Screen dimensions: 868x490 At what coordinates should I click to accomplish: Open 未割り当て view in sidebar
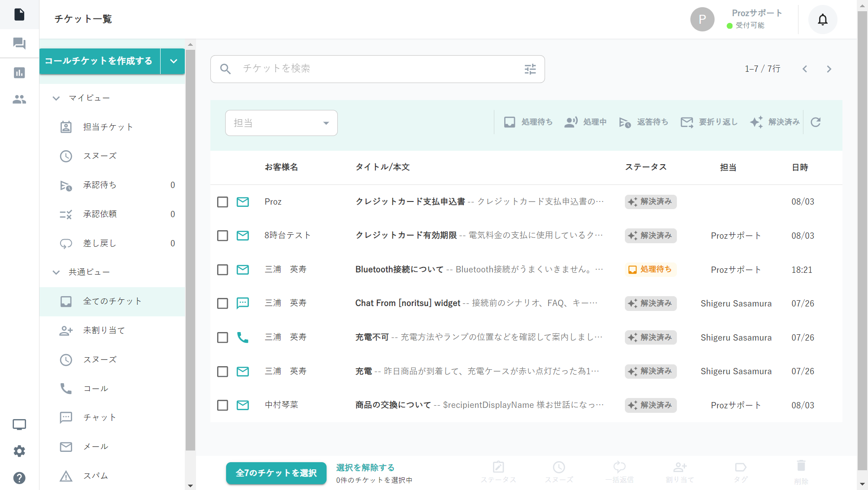point(104,330)
